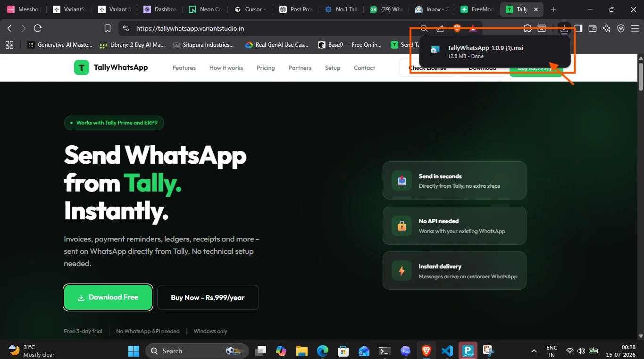
Task: Open Terminal from taskbar
Action: 385,351
